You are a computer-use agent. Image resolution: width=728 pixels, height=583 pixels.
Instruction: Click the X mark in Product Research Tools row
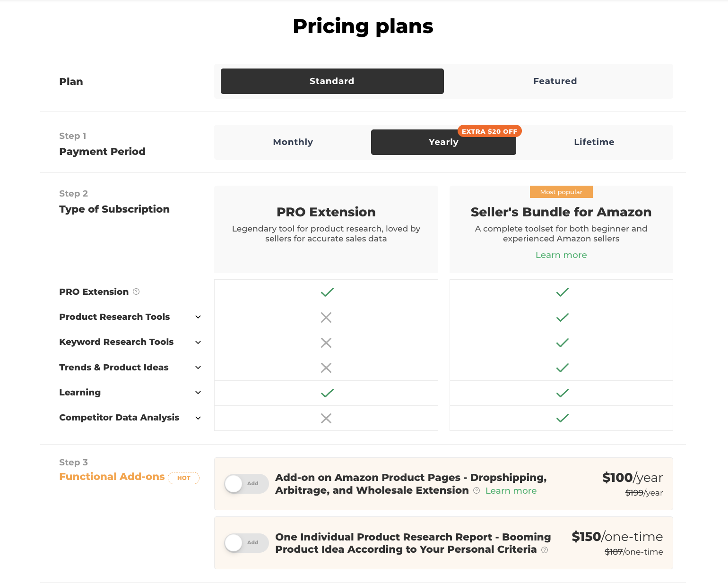pos(326,317)
